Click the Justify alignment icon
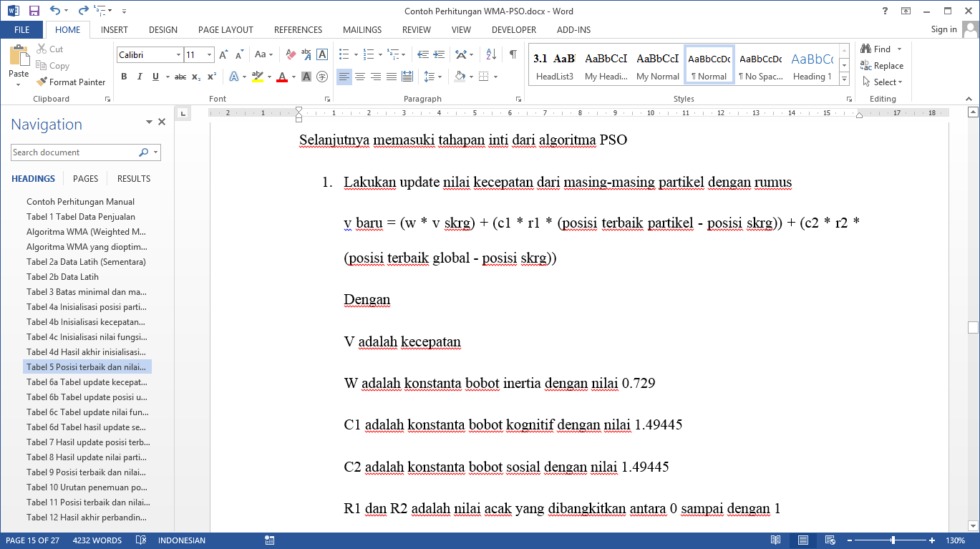The height and width of the screenshot is (549, 980). pos(392,77)
